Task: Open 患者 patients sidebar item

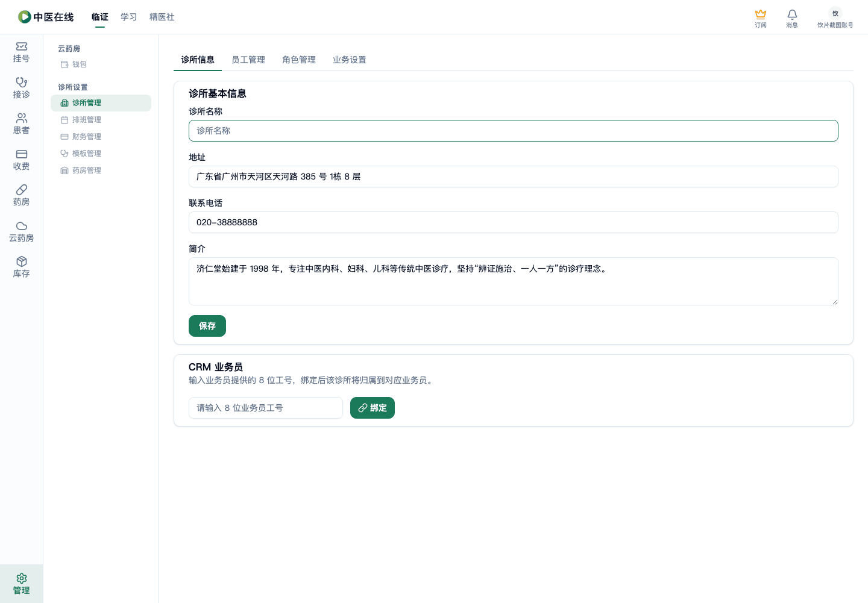Action: click(22, 124)
